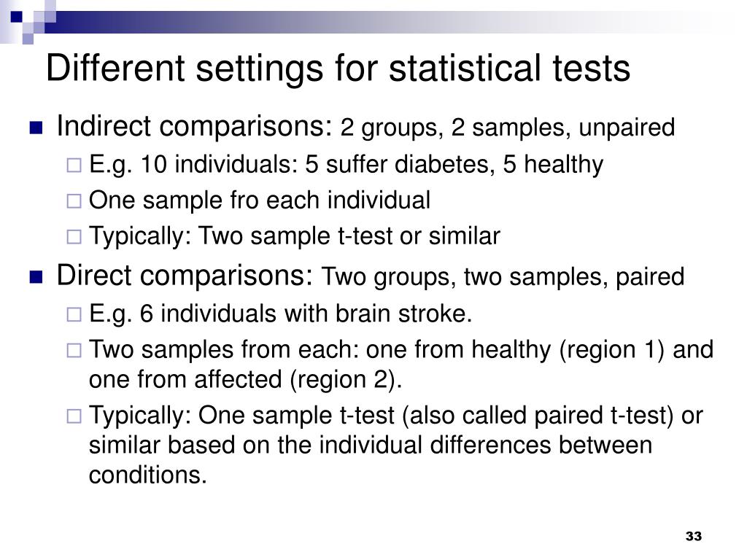Click hollow box bullet before '6 individuals with brain stroke'

pyautogui.click(x=74, y=314)
